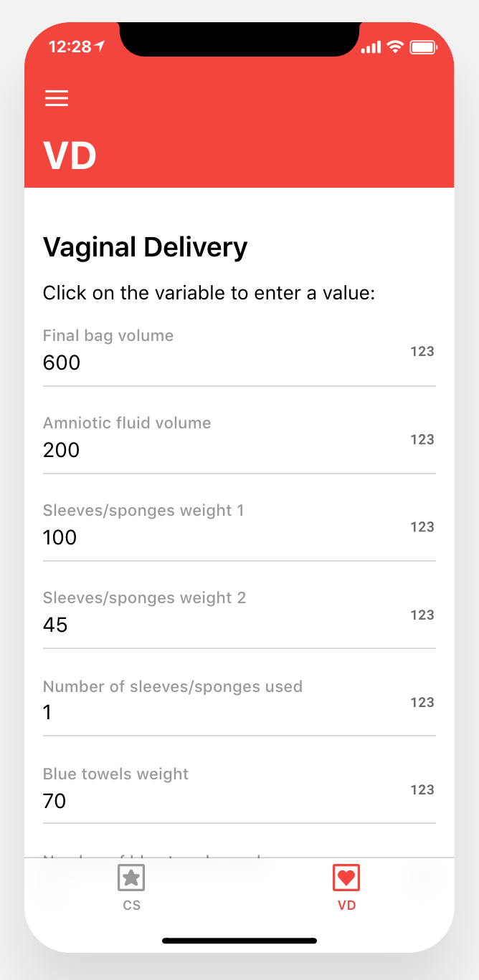Screen dimensions: 479x980
Task: Tap the Vaginal Delivery page heading
Action: [x=145, y=246]
